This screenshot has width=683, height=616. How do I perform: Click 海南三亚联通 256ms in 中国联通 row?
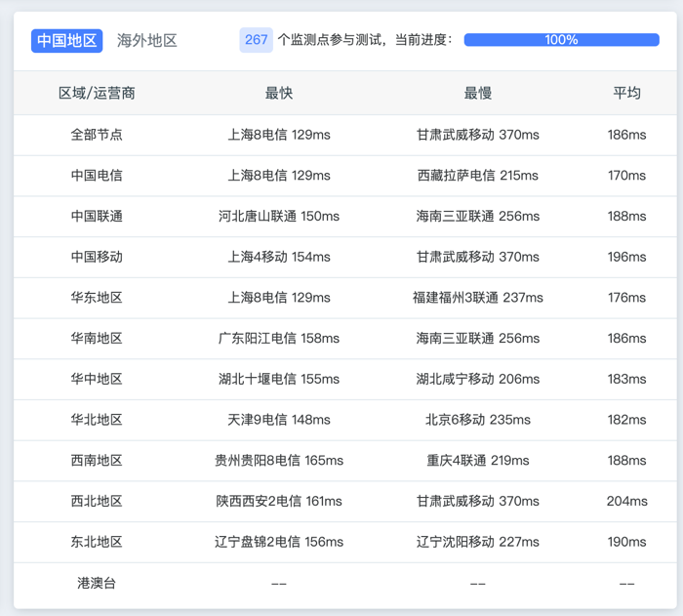[x=478, y=216]
